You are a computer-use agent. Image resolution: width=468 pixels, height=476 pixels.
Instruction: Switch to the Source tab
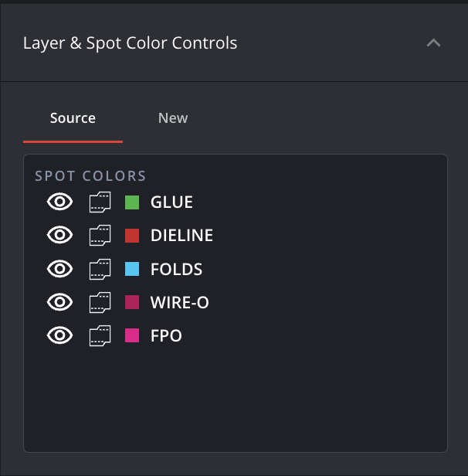[x=73, y=118]
